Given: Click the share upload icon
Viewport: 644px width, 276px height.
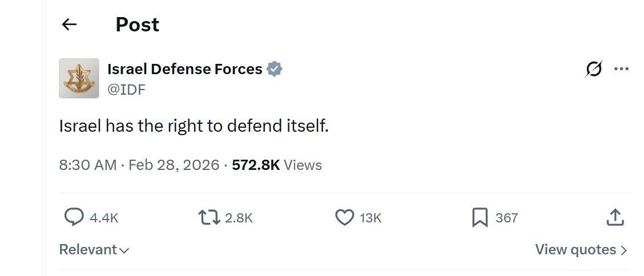Looking at the screenshot, I should [x=615, y=217].
